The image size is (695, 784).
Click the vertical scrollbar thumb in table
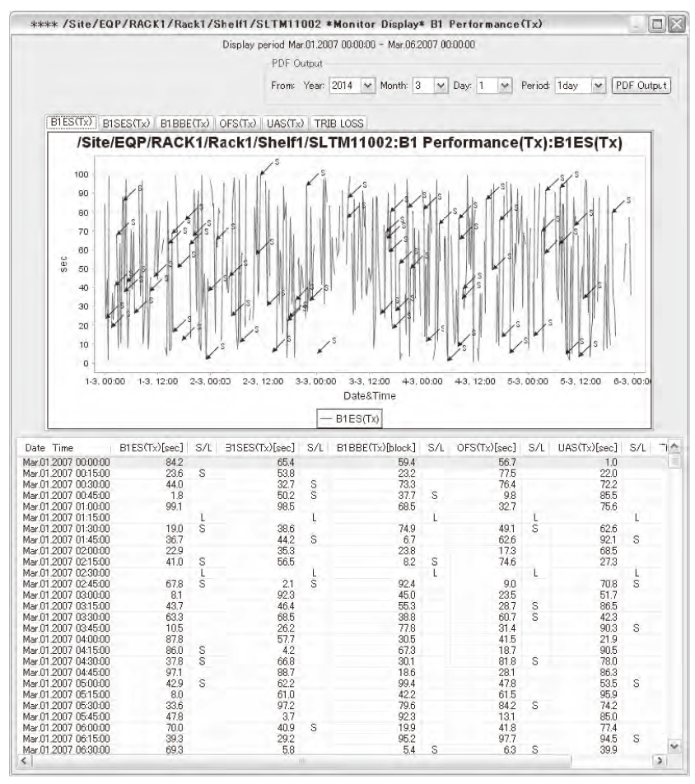pos(674,460)
